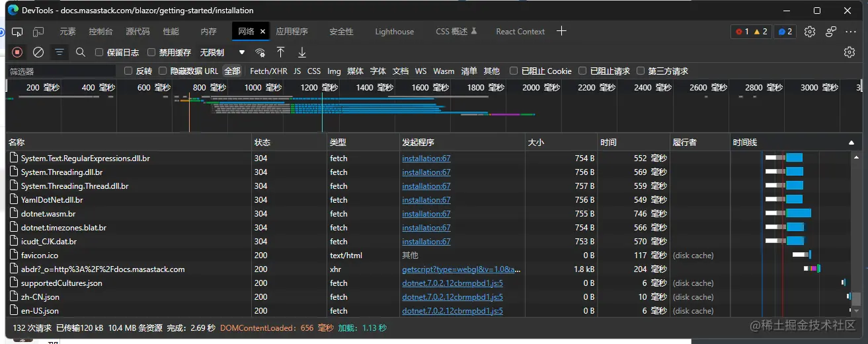Open DevTools settings gear in the tab bar
868x344 pixels.
point(810,32)
